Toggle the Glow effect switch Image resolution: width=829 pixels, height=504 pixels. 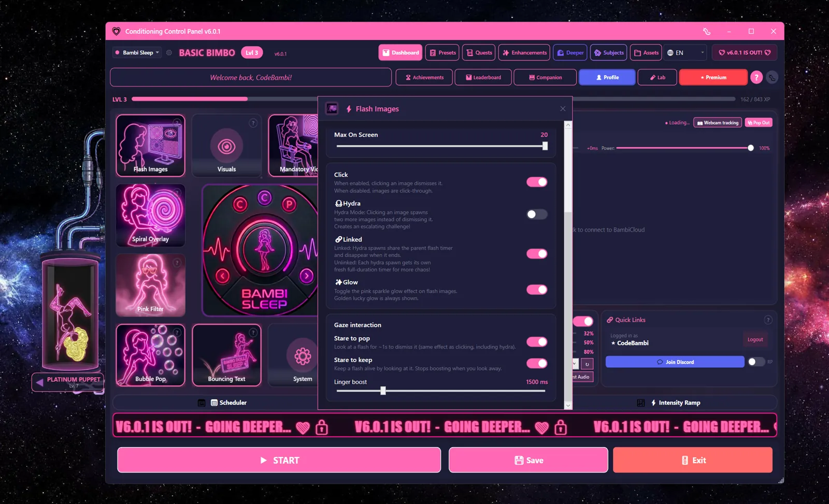[x=537, y=290]
